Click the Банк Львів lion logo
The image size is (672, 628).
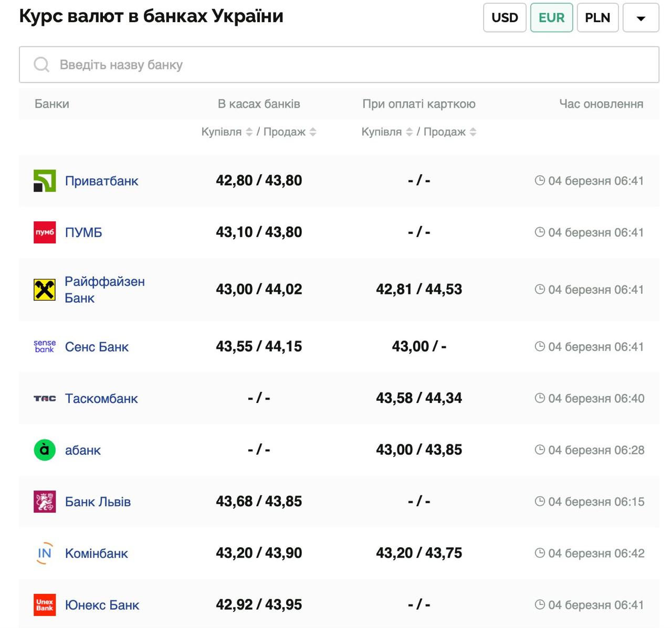[x=45, y=502]
